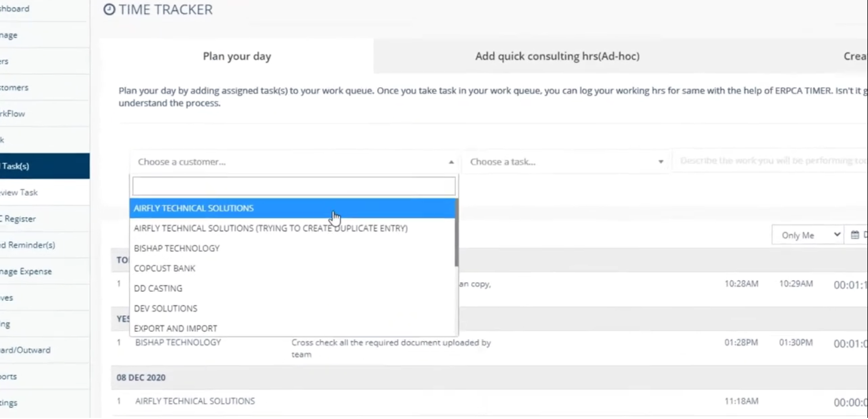Choose AIRFLY TECHNICAL SOLUTIONS (TRYING TO CREATE DUPLICATE ENTRY)
Screen dimensions: 868x419
pyautogui.click(x=292, y=228)
